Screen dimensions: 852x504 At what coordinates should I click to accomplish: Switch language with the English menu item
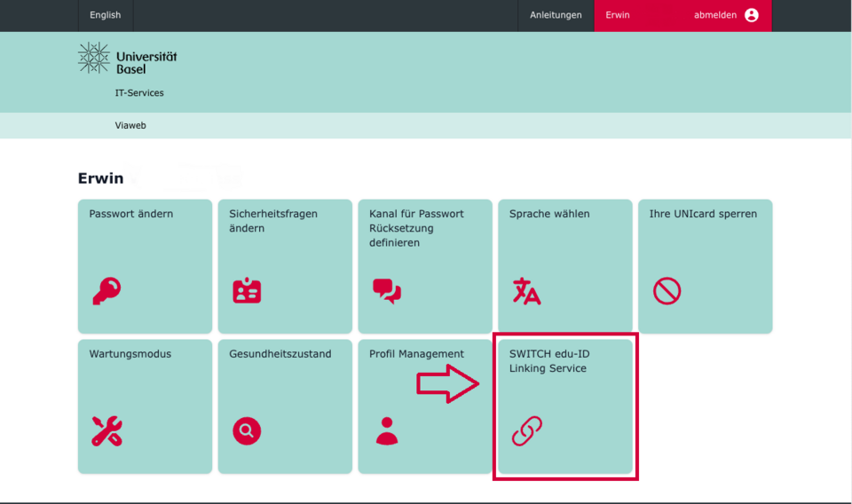tap(106, 15)
